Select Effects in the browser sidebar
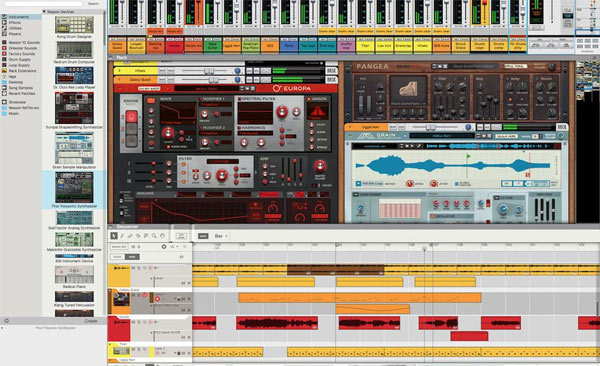 15,23
